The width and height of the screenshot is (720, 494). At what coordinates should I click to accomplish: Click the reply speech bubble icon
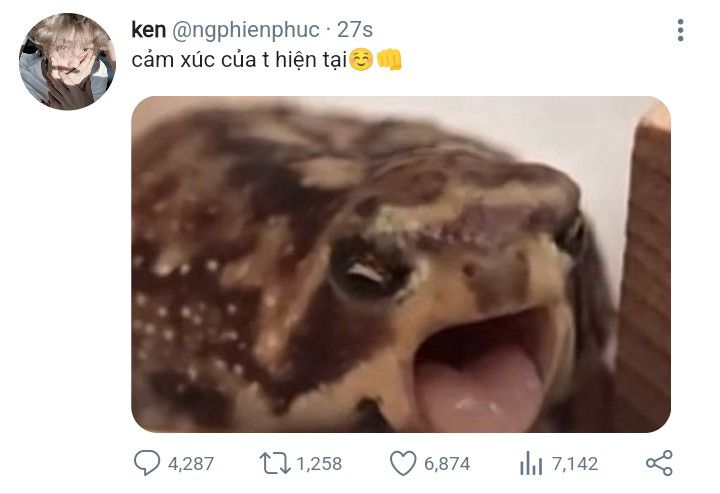click(147, 462)
